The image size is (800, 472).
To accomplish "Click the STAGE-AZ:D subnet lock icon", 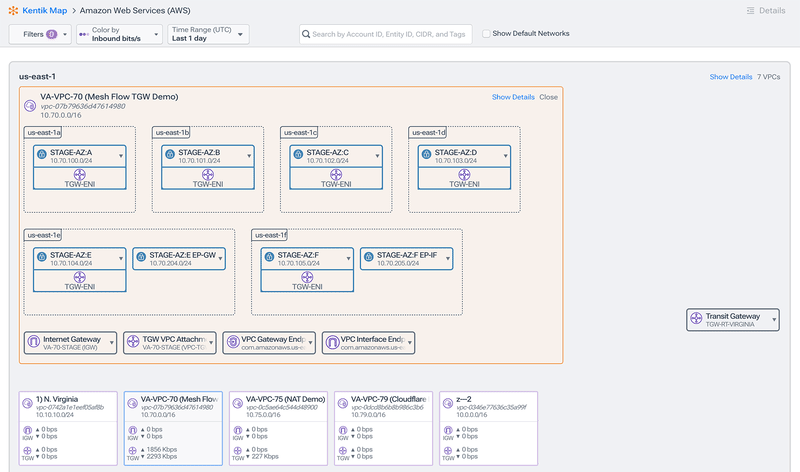I will [x=426, y=154].
